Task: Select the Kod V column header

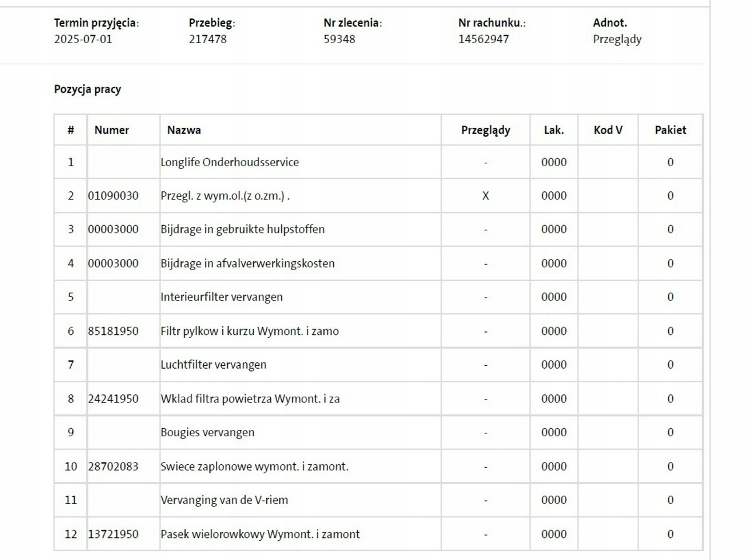Action: [608, 130]
